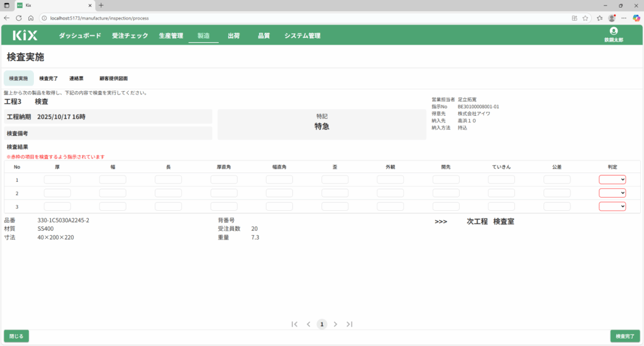The image size is (644, 346).
Task: Open the 生産管理 menu
Action: (171, 36)
